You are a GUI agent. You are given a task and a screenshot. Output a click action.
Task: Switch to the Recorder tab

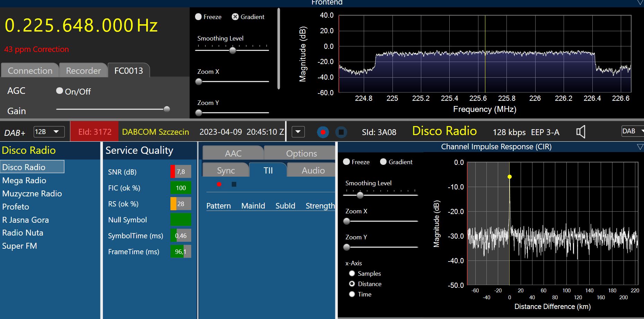click(x=83, y=71)
